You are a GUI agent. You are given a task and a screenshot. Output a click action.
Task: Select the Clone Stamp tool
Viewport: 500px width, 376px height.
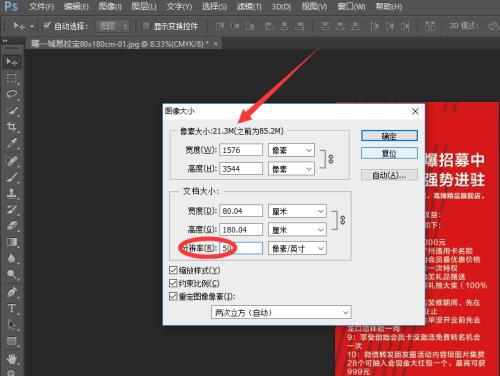tap(12, 193)
